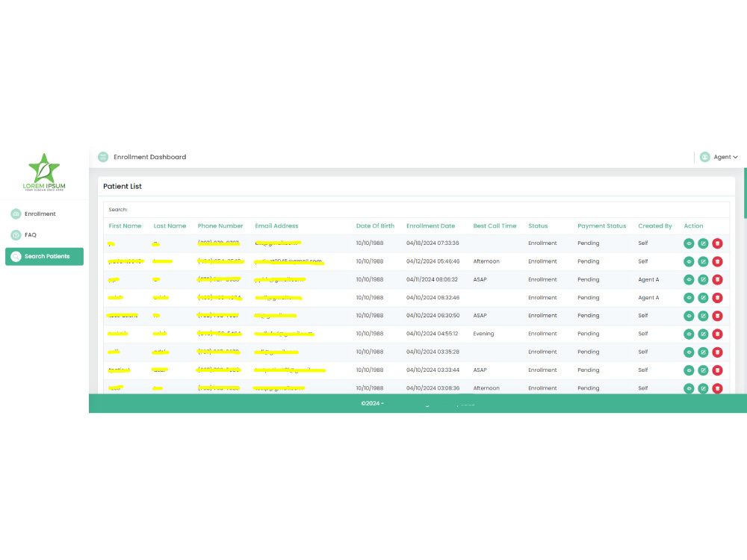View patient enrolled 04/10/2024 04:55:12
The height and width of the screenshot is (560, 747).
(689, 334)
